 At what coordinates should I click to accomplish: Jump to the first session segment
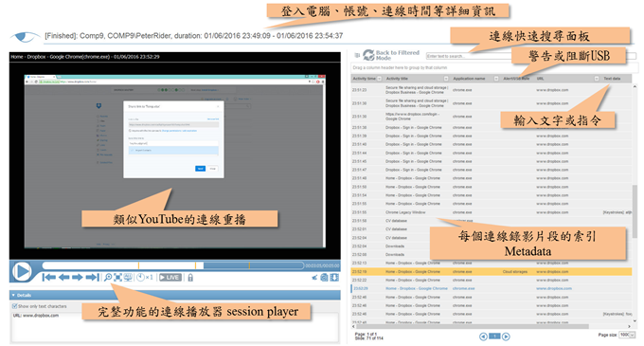coord(49,278)
